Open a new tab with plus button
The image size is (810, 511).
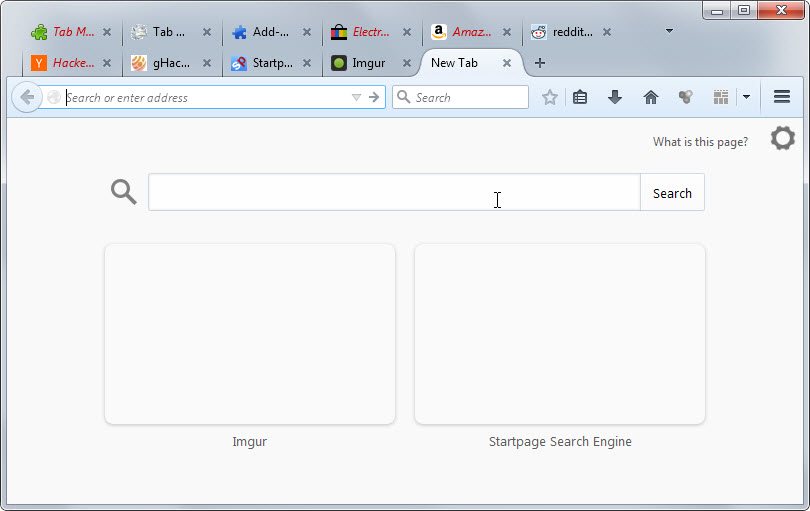(540, 63)
